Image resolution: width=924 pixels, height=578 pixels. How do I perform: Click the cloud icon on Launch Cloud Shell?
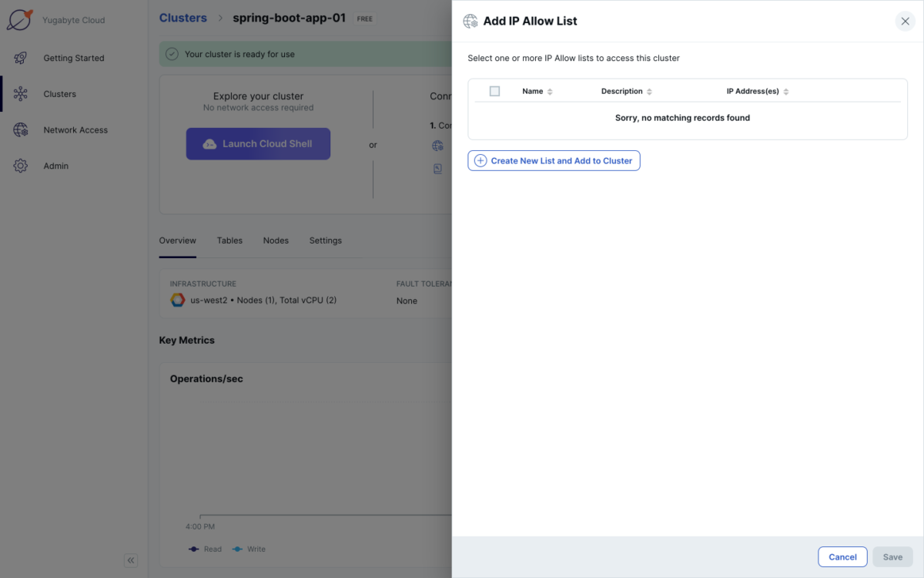(x=210, y=143)
